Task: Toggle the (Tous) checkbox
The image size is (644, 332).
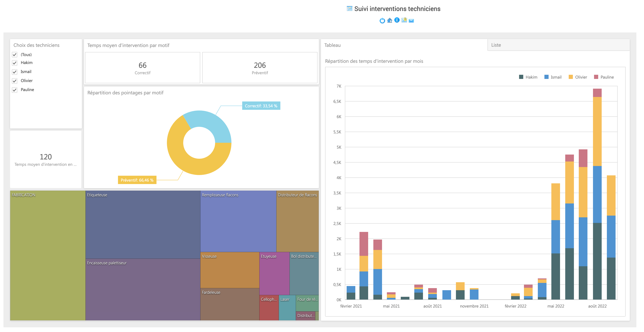Action: (15, 54)
